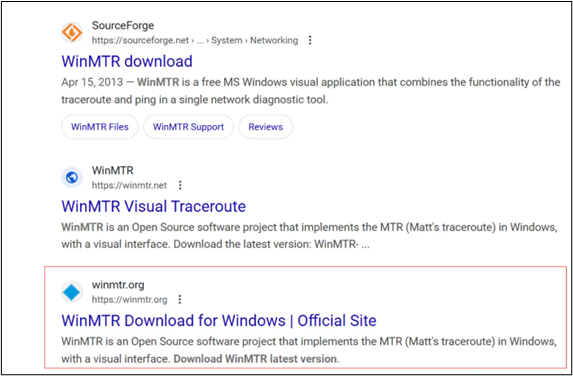Open the 'WinMTR download' result title
This screenshot has width=573, height=376.
[x=127, y=61]
